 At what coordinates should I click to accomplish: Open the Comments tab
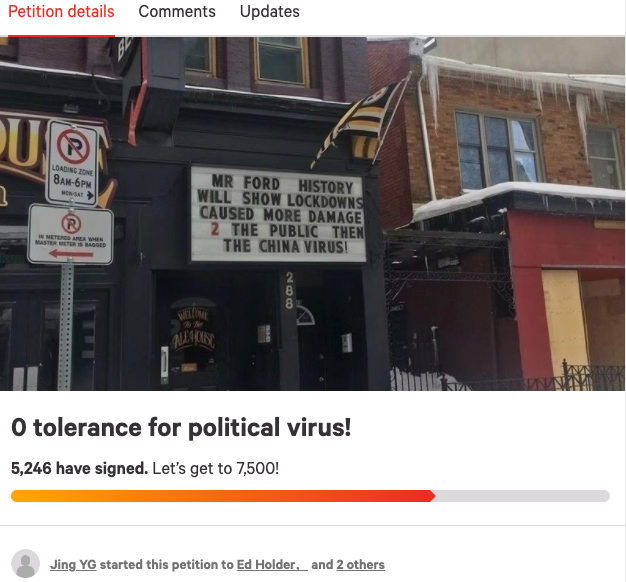(177, 12)
